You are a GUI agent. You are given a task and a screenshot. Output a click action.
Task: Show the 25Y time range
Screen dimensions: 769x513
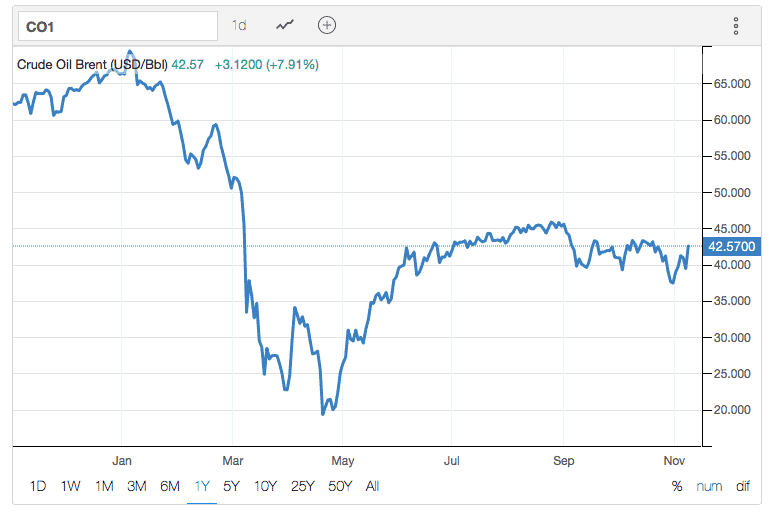pyautogui.click(x=301, y=487)
